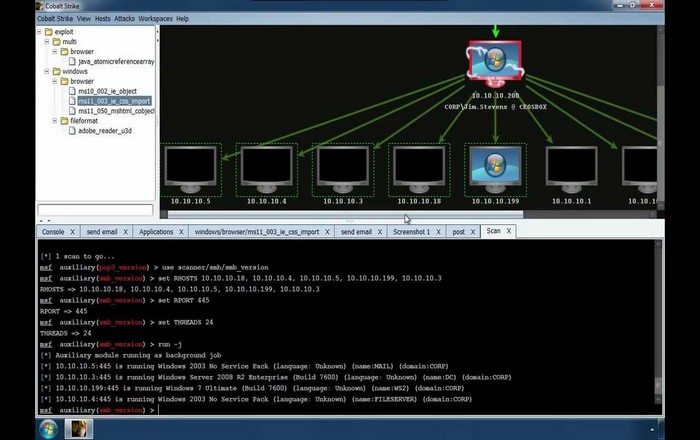The height and width of the screenshot is (440, 700).
Task: Collapse the windows tree node
Action: (x=47, y=71)
